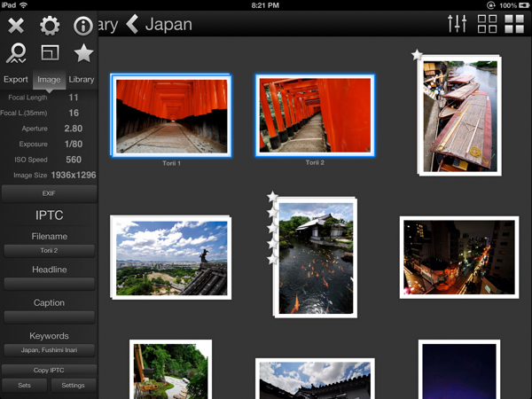The height and width of the screenshot is (399, 532).
Task: Open IPTC Settings button
Action: (x=73, y=386)
